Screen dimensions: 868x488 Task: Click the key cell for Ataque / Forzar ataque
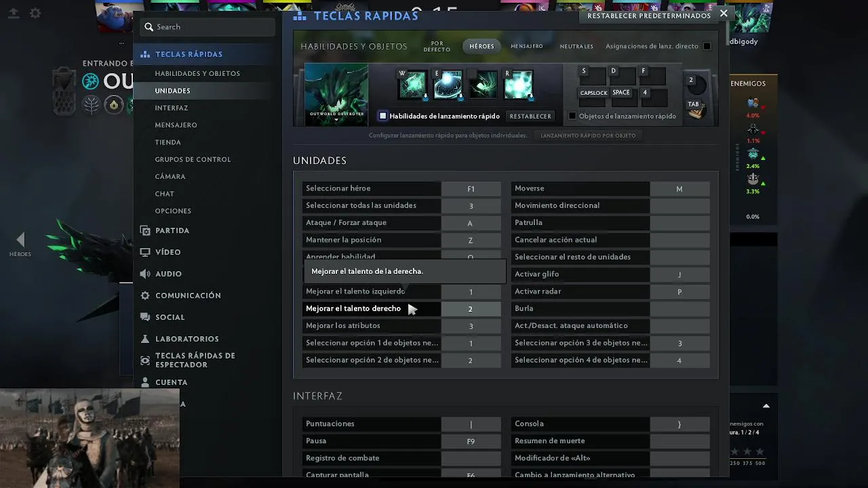471,223
